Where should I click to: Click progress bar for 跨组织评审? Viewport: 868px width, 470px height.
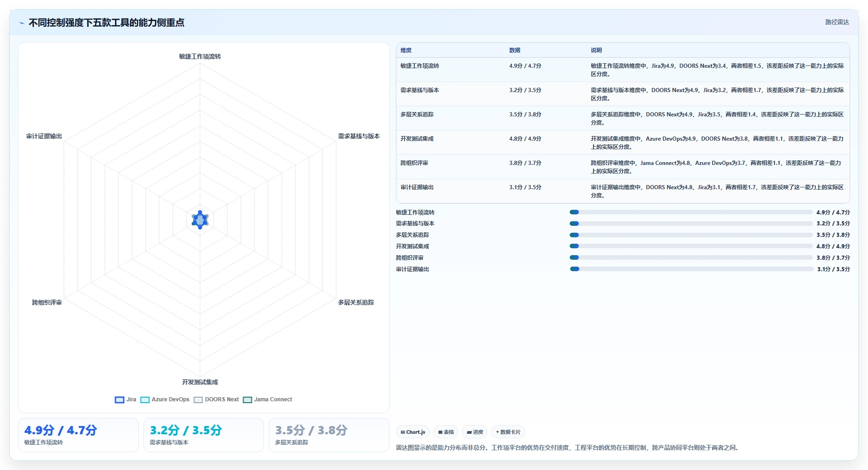pyautogui.click(x=691, y=257)
